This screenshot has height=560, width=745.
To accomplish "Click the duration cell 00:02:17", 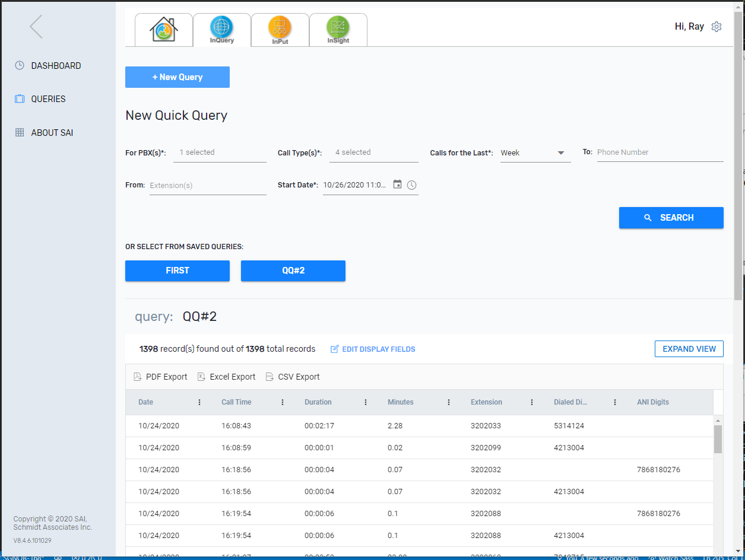I will pos(319,426).
